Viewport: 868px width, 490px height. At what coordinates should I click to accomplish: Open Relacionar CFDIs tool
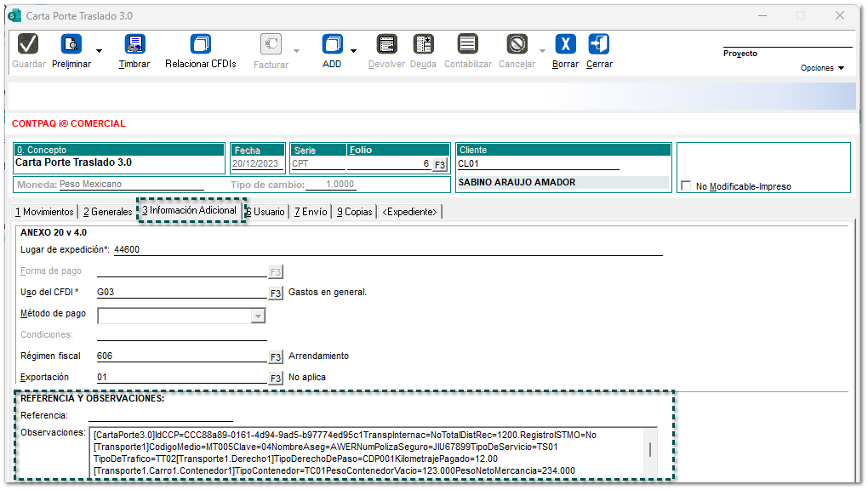(x=201, y=44)
